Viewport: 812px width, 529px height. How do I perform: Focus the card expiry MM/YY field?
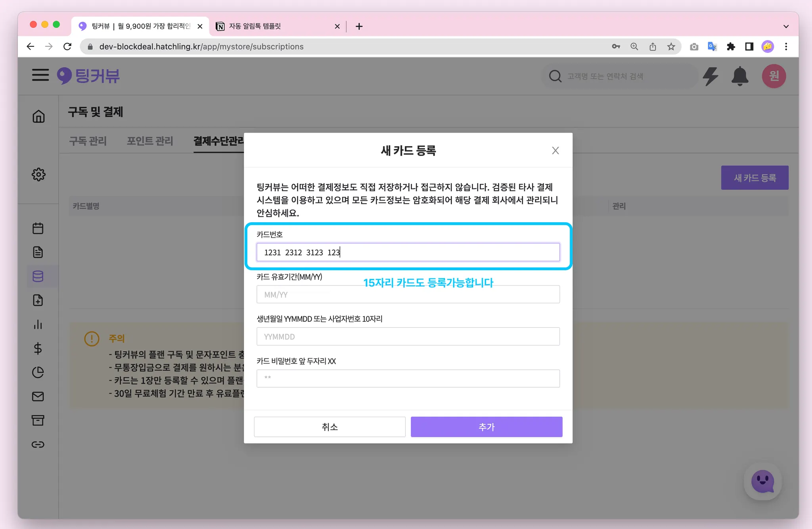click(408, 294)
